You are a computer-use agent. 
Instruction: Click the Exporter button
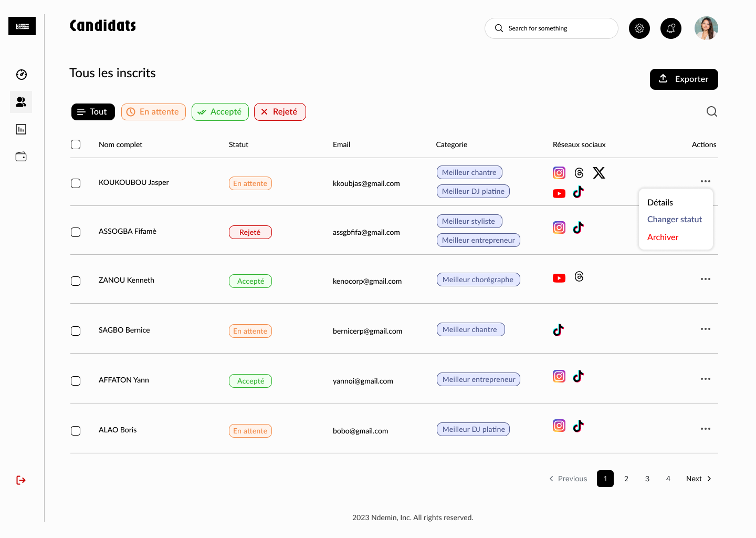pos(684,79)
